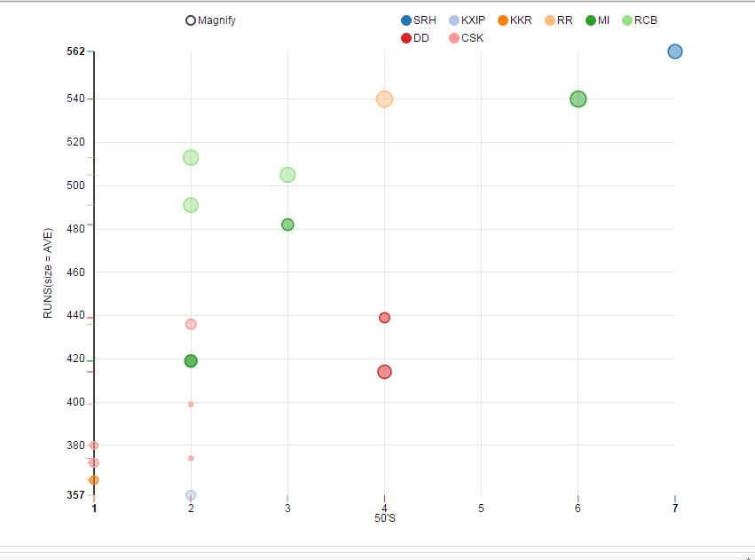
Task: Select the topmost light green RCB bubble
Action: point(191,158)
